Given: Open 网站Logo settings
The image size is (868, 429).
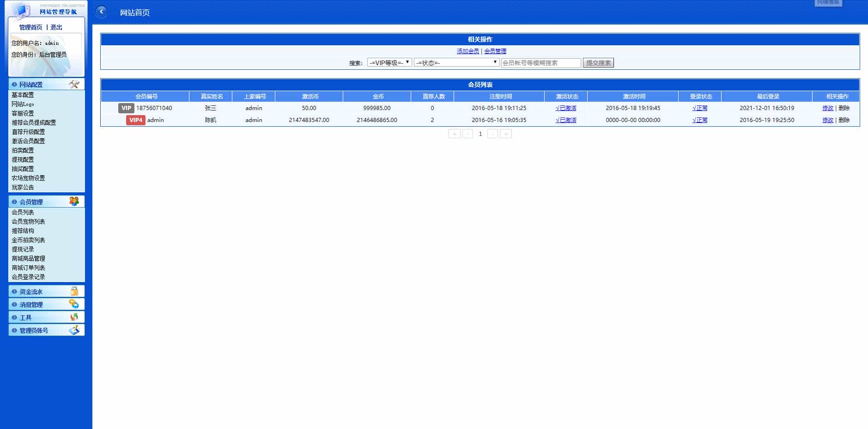Looking at the screenshot, I should (x=23, y=104).
